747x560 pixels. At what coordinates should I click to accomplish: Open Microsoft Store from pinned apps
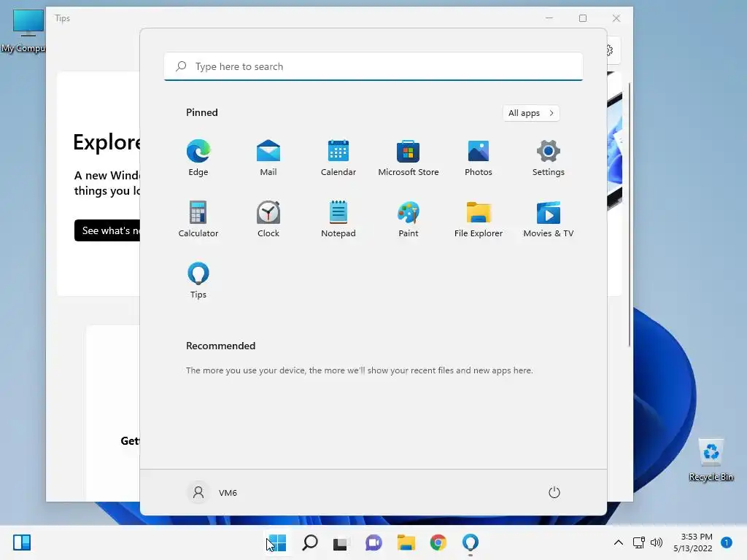tap(409, 158)
